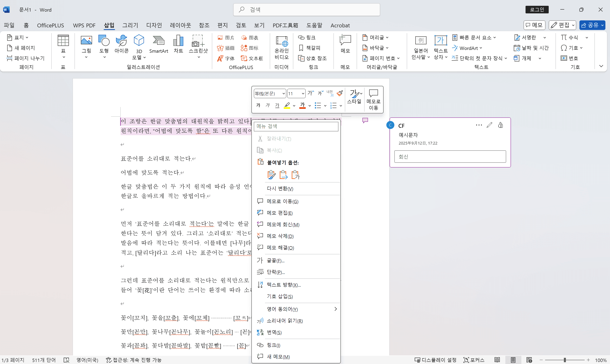Image resolution: width=610 pixels, height=364 pixels.
Task: Insert a table from the ribbon
Action: point(63,46)
